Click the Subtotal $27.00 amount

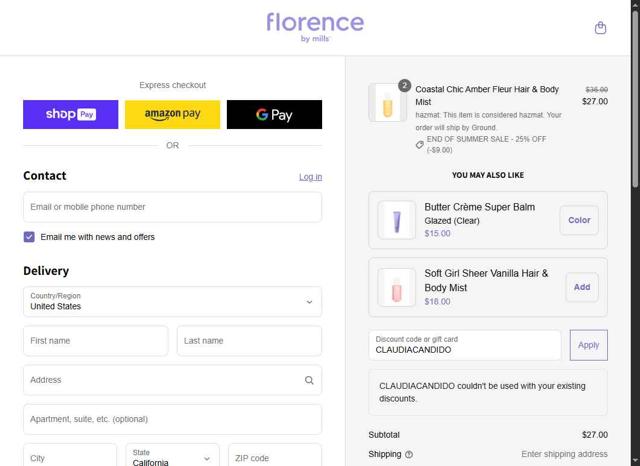595,435
